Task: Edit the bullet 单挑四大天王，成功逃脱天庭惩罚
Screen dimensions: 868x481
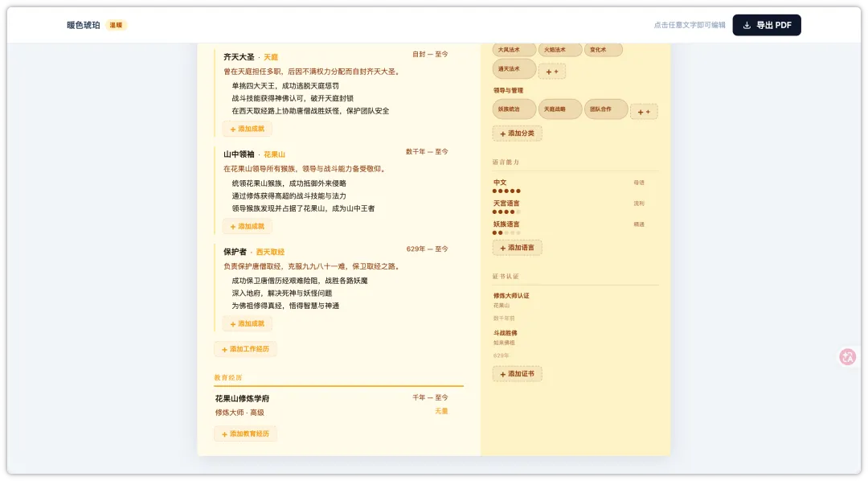Action: 285,86
